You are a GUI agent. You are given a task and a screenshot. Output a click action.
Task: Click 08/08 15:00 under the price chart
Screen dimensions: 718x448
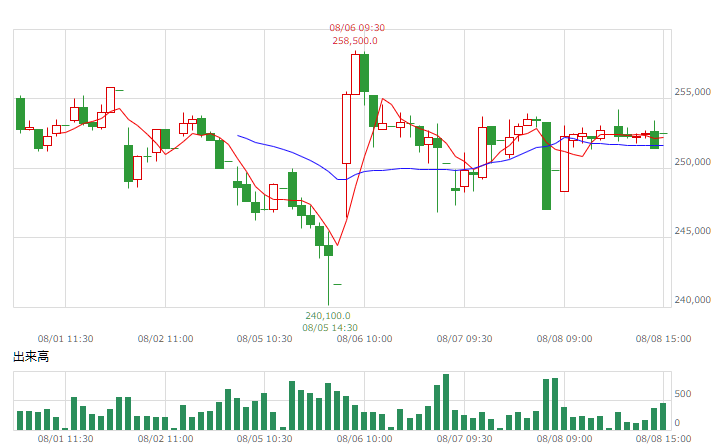pyautogui.click(x=664, y=339)
